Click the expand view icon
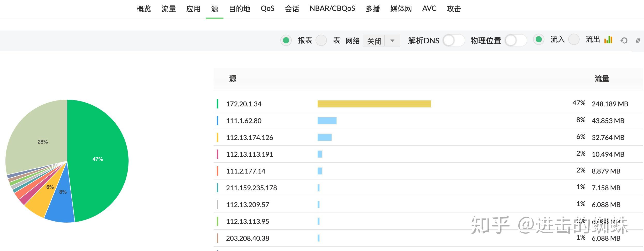The height and width of the screenshot is (251, 644). point(638,41)
